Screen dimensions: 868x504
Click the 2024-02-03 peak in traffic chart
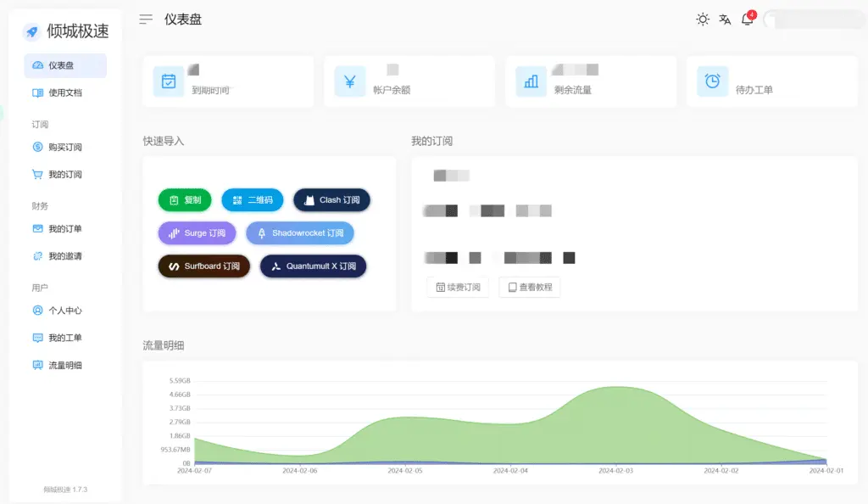[617, 388]
